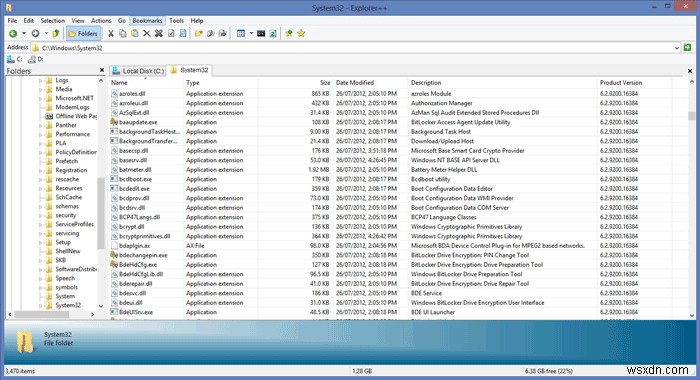Create a new folder with toolbar icon

point(199,33)
